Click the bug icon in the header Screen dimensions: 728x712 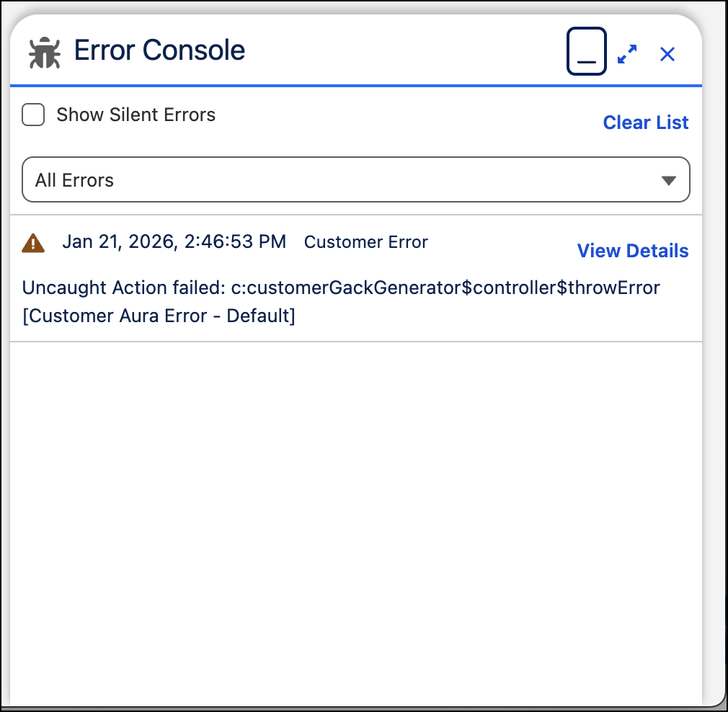(x=45, y=53)
